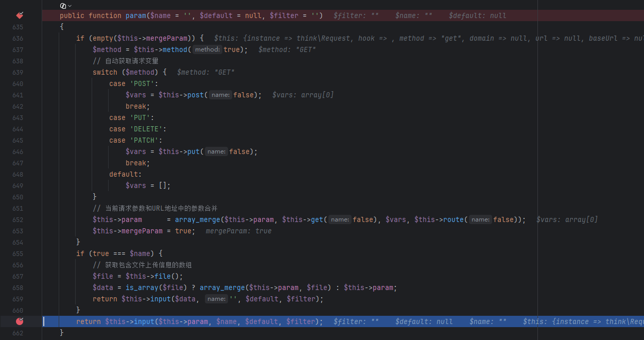Click 'array_merge' on line 652
The width and height of the screenshot is (644, 340).
pyautogui.click(x=198, y=219)
